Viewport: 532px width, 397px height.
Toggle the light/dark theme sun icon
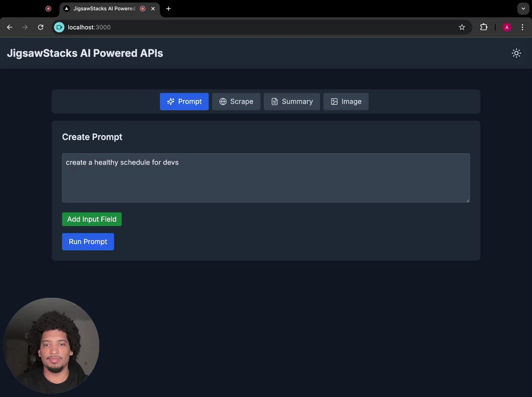click(x=516, y=53)
